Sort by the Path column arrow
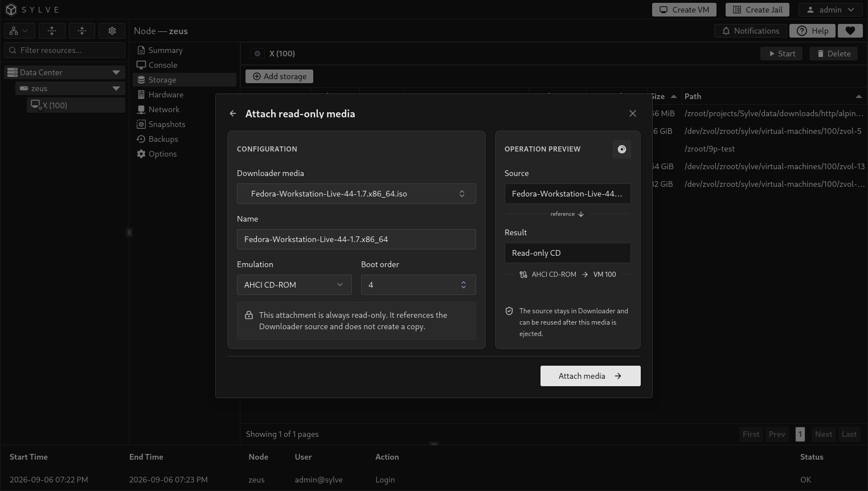868x491 pixels. tap(859, 96)
